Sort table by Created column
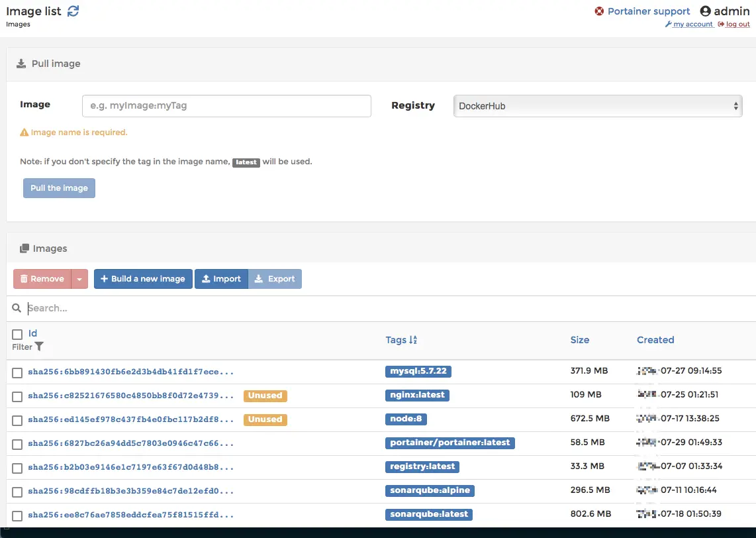Image resolution: width=756 pixels, height=538 pixels. pos(655,340)
